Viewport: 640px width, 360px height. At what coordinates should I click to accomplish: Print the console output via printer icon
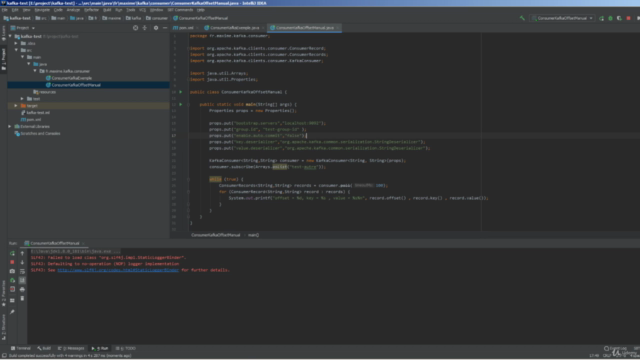[22, 289]
